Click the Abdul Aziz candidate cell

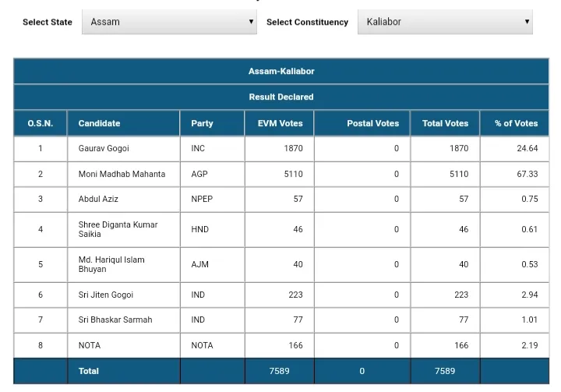pos(98,199)
